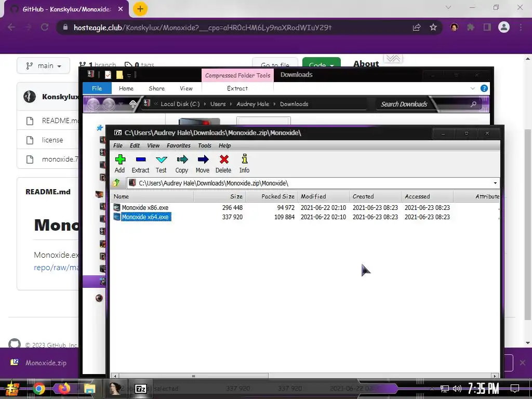The image size is (532, 399).
Task: Open Chrome from the taskbar
Action: [x=38, y=389]
